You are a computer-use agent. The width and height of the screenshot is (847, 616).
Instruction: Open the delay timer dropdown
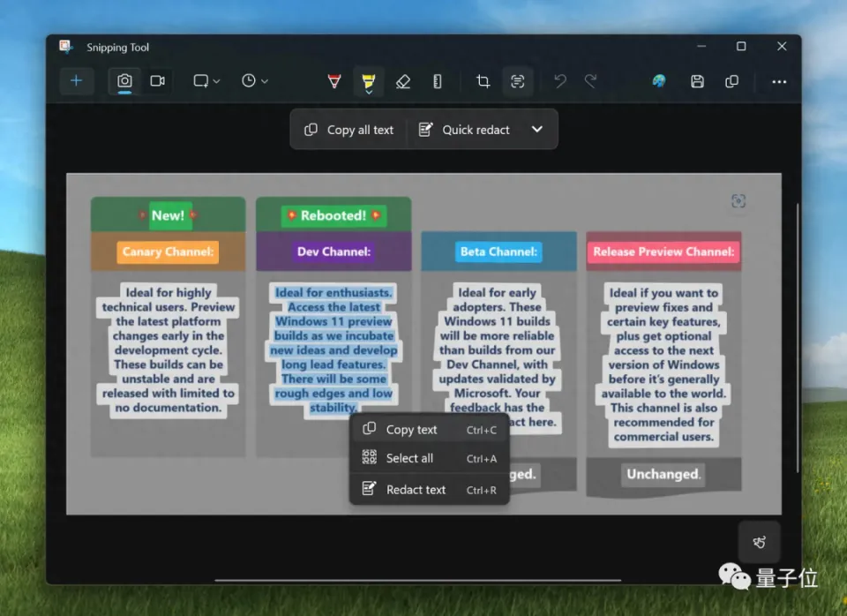click(x=254, y=81)
